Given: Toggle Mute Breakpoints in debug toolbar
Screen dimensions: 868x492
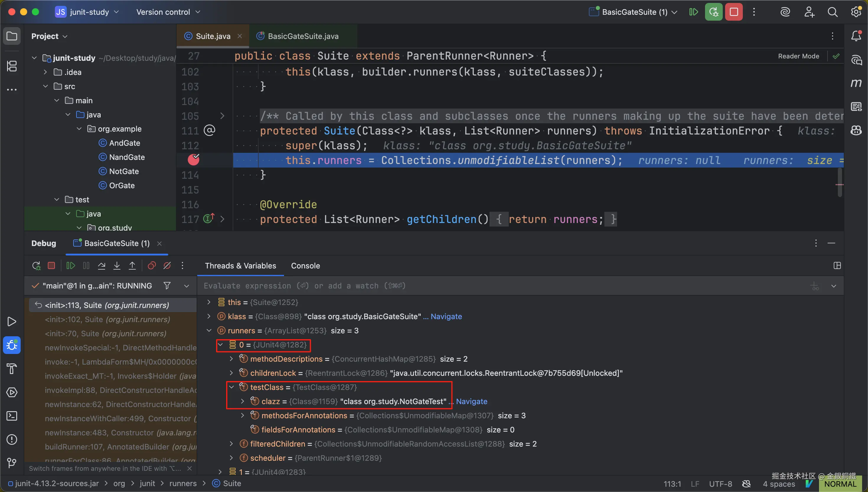Looking at the screenshot, I should coord(167,265).
